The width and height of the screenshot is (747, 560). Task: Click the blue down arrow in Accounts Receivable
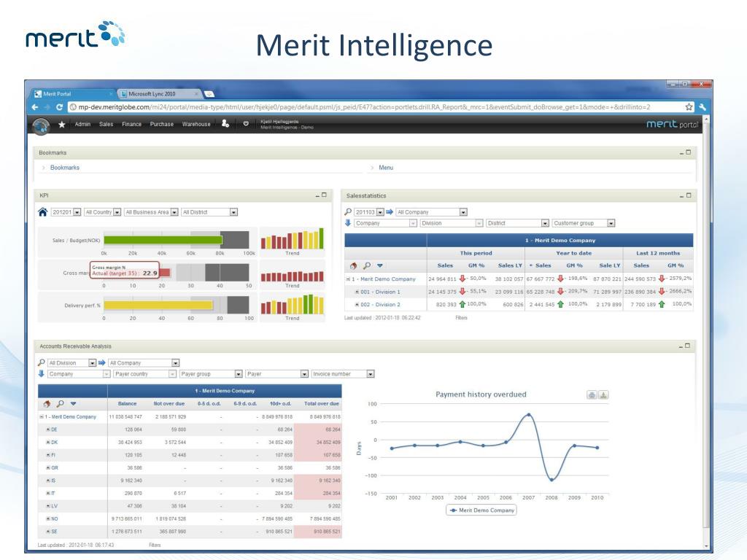point(42,374)
